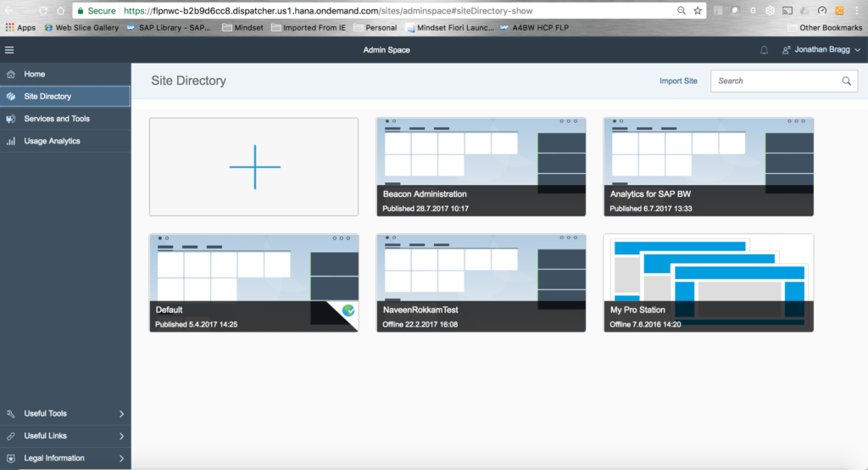Go to Home in sidebar
Viewport: 868px width, 470px height.
65,74
